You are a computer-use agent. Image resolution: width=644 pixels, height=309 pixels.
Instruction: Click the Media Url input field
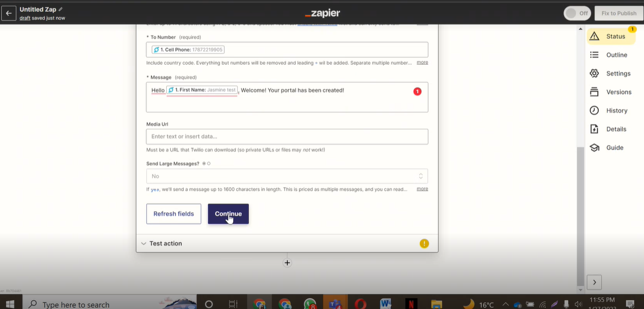point(287,136)
